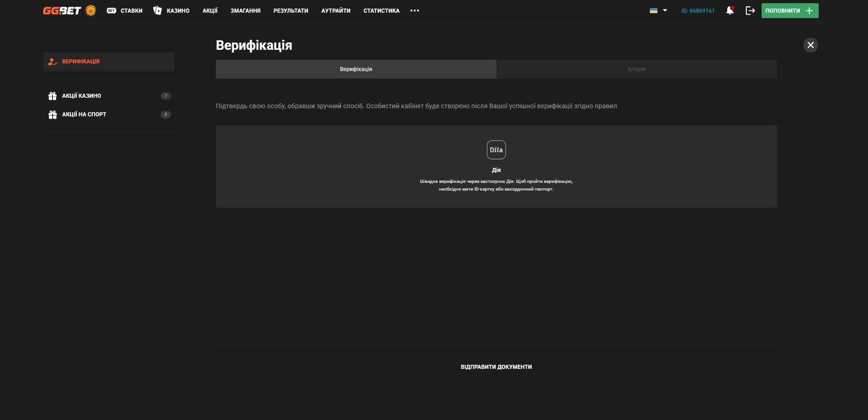Open the Результати page
The width and height of the screenshot is (868, 420).
[291, 10]
